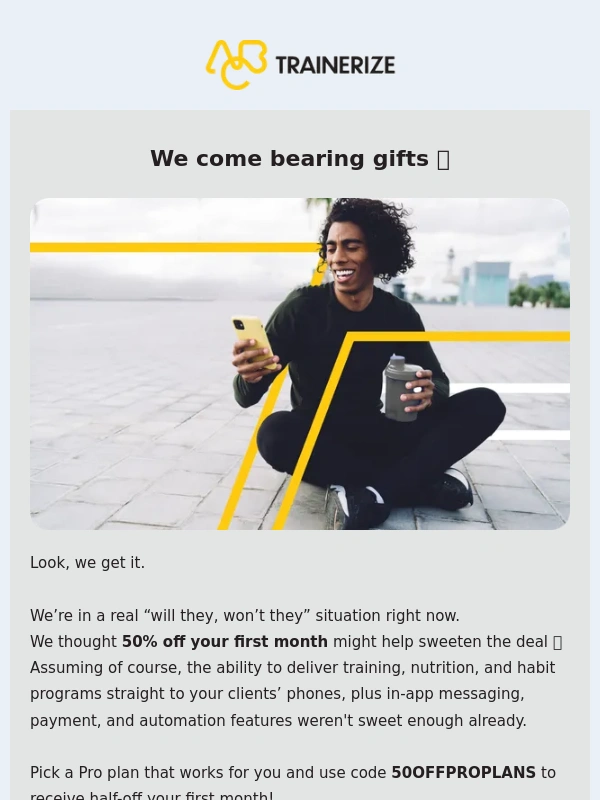Screen dimensions: 600x800
Task: Click the 'Look, we get it.' line
Action: coord(87,563)
